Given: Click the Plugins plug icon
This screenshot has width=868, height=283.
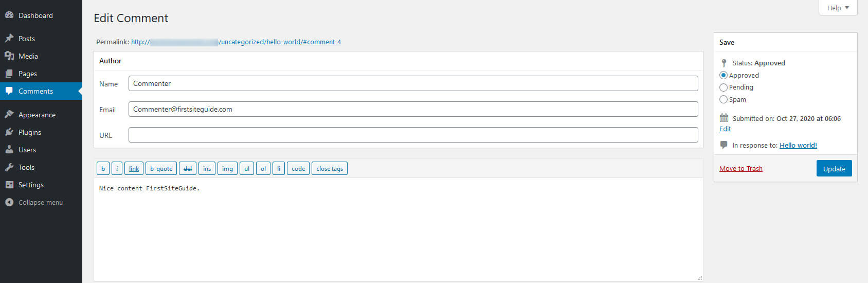Looking at the screenshot, I should [x=9, y=132].
